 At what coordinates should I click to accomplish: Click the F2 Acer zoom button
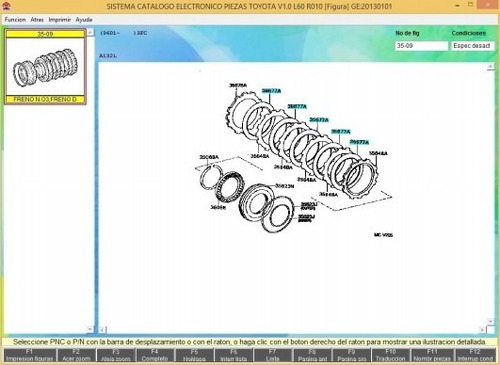pos(76,355)
